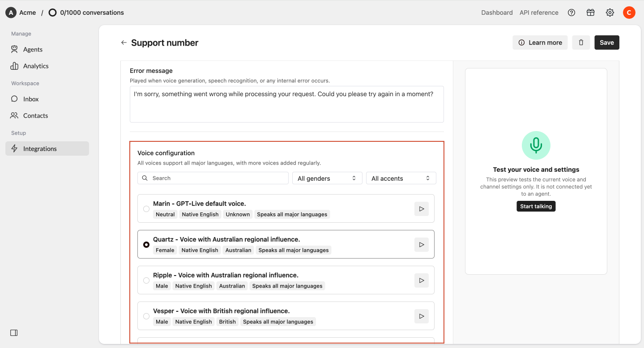Play preview of the Marin voice

[422, 208]
